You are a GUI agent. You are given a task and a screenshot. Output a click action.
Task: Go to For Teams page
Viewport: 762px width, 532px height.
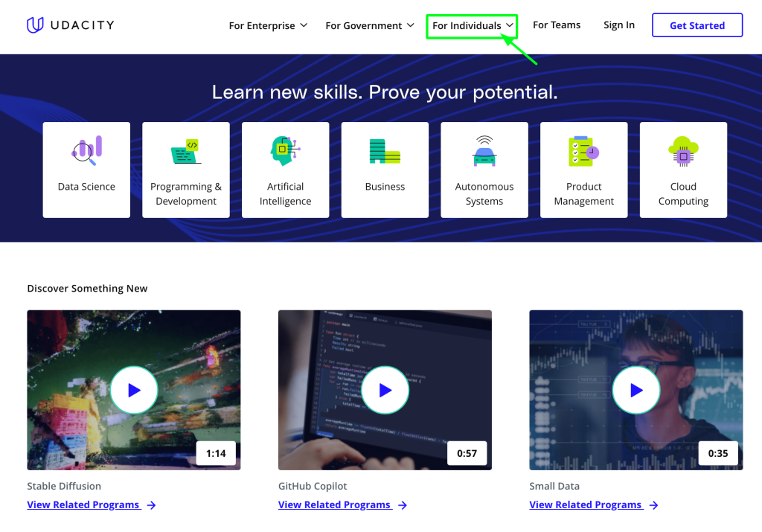pos(557,25)
